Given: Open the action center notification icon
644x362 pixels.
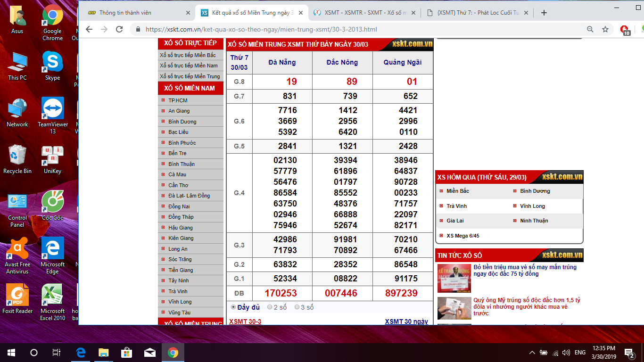Looking at the screenshot, I should click(629, 352).
